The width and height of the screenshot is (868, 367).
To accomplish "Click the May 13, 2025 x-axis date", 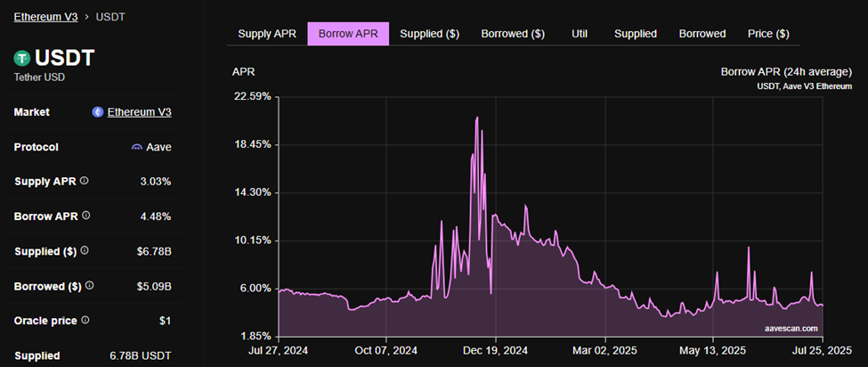I will [x=714, y=351].
